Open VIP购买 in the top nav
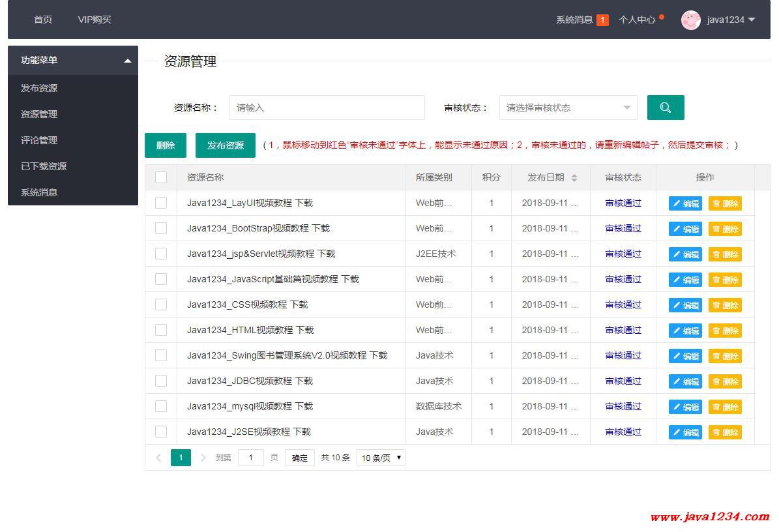This screenshot has height=532, width=779. pyautogui.click(x=95, y=20)
